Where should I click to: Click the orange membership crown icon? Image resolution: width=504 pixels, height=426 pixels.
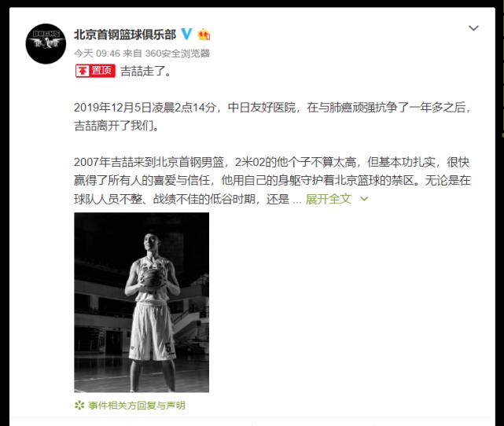coord(204,34)
